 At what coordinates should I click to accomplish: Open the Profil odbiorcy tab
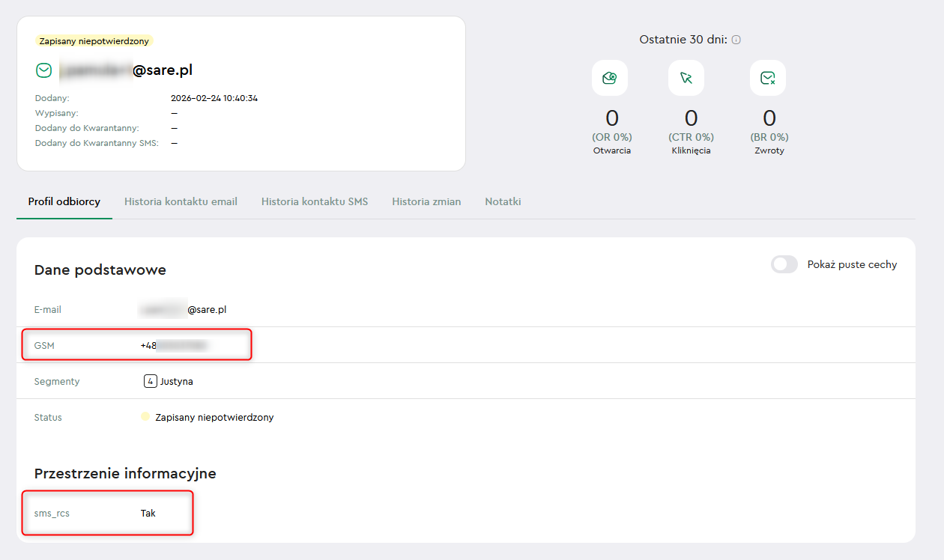coord(64,201)
